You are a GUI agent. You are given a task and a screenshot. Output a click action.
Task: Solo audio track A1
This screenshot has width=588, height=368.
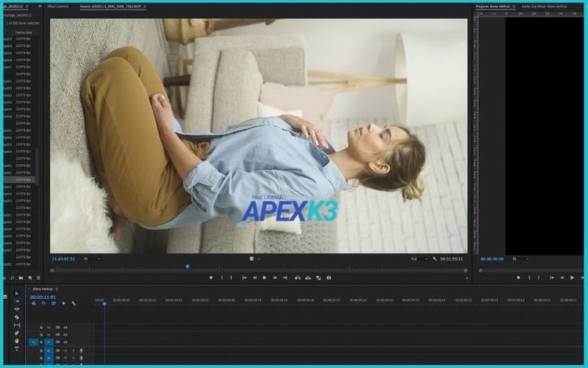73,351
